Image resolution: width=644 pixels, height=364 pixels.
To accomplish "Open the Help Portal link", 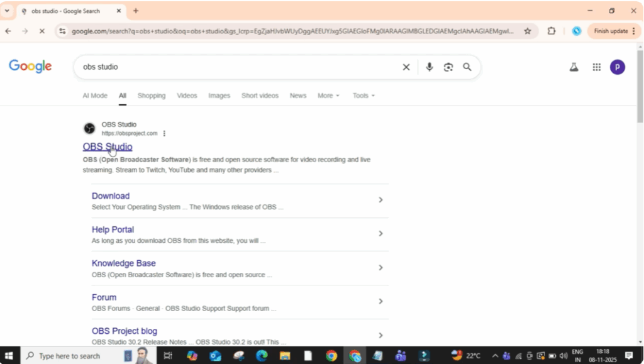I will pyautogui.click(x=113, y=229).
